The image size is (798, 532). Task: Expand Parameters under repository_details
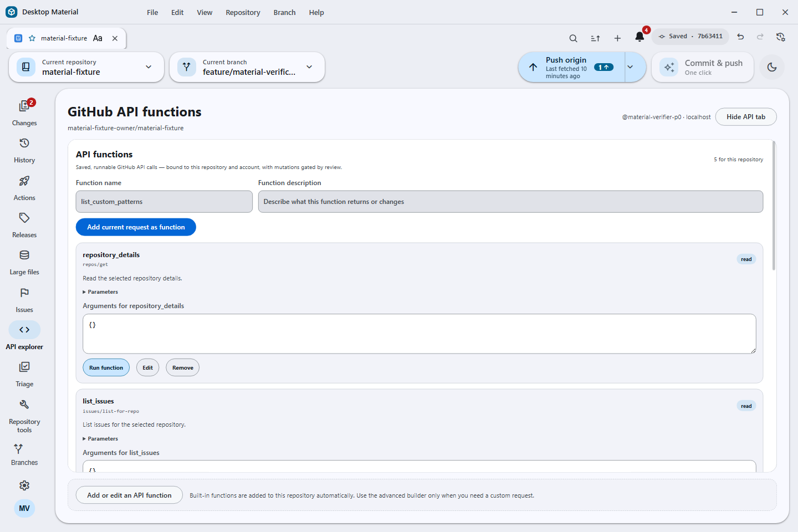(100, 292)
